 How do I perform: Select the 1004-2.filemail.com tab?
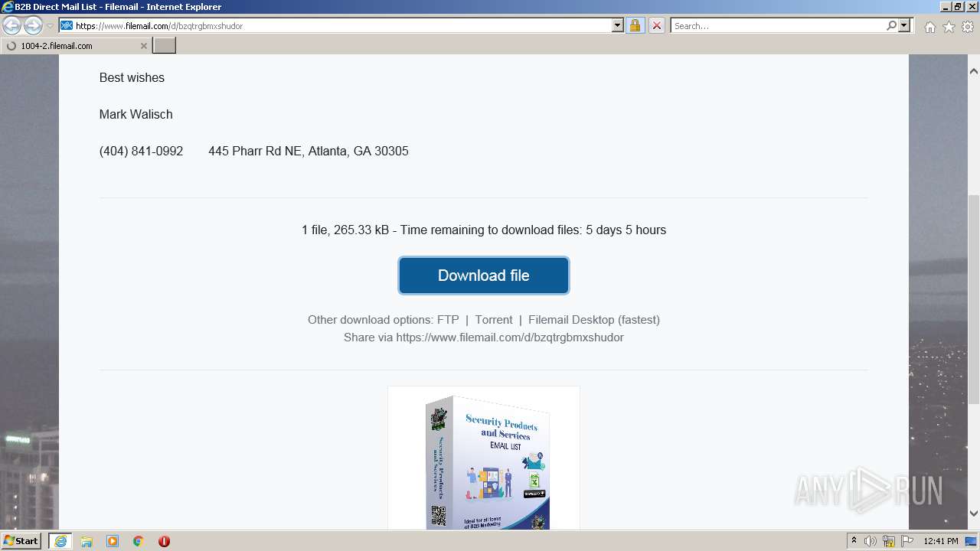pos(76,45)
